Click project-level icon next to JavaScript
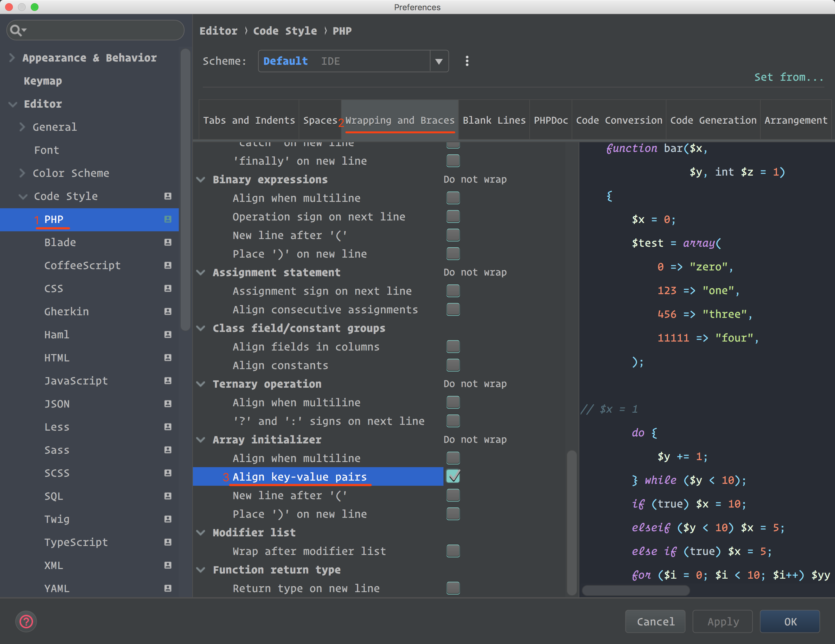 168,381
